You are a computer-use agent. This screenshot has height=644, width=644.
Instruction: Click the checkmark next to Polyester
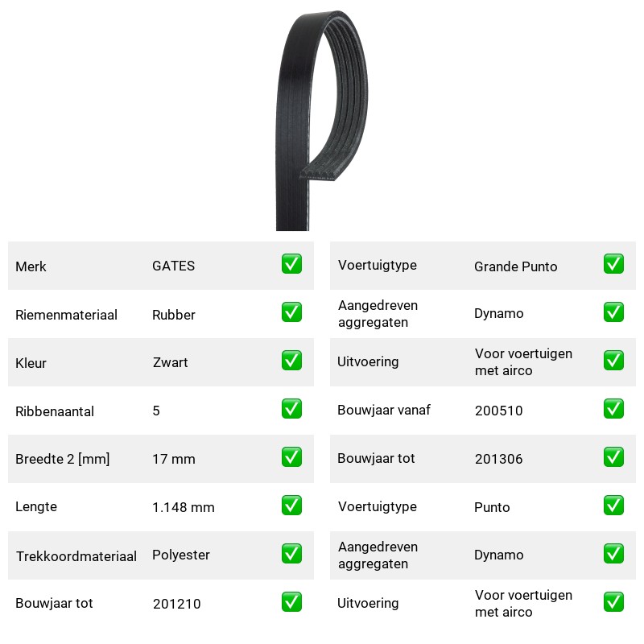click(291, 554)
